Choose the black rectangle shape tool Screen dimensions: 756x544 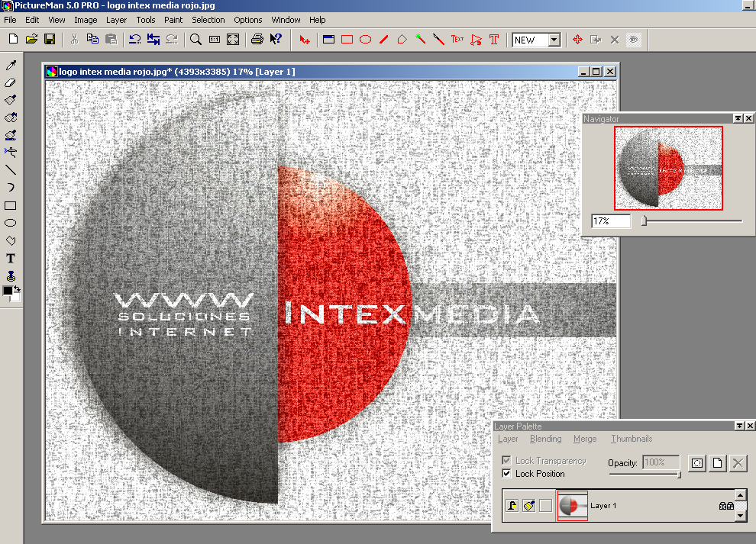click(11, 206)
